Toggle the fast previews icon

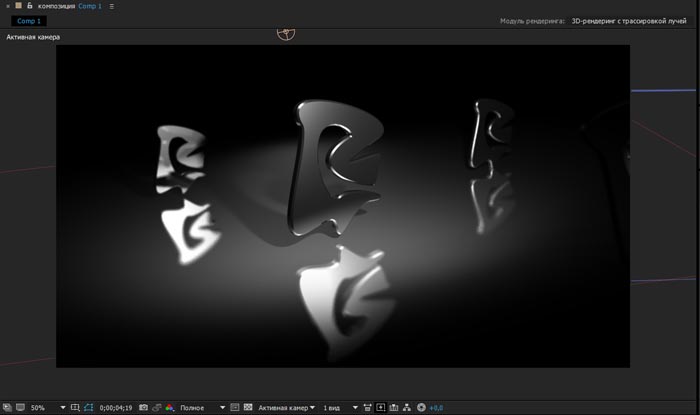point(380,407)
